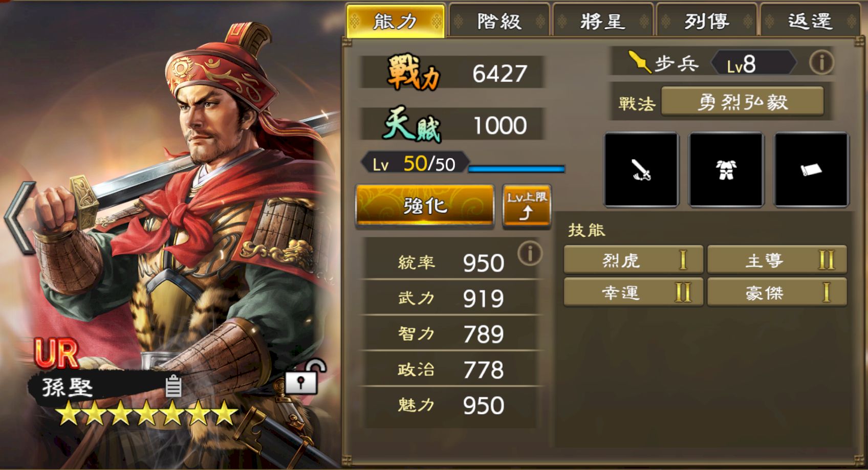Toggle the padlock lock on this officer
Image resolution: width=868 pixels, height=470 pixels.
click(x=303, y=377)
